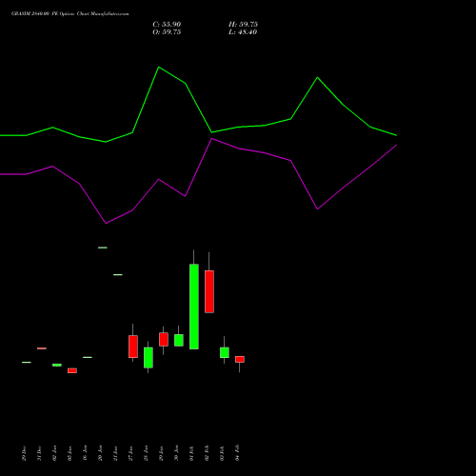Select the flat green dash candle for 16 Jan
Screen dimensions: 476x476
(88, 357)
